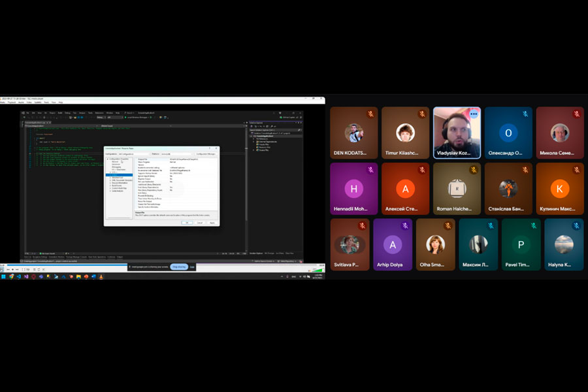Click Hide link in sharing banner
The height and width of the screenshot is (392, 588).
tap(192, 267)
